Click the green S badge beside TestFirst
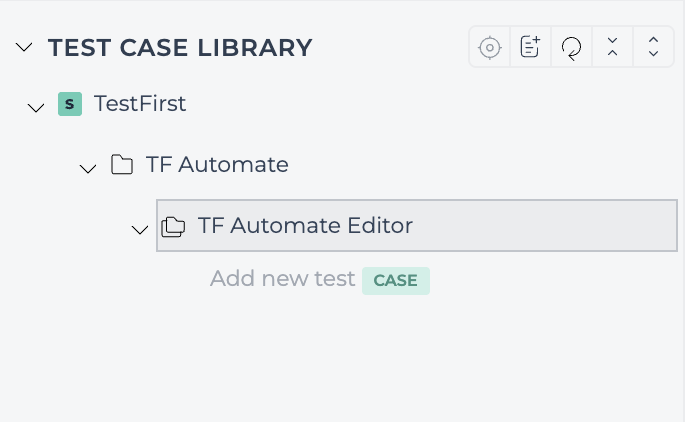This screenshot has width=688, height=422. (70, 104)
